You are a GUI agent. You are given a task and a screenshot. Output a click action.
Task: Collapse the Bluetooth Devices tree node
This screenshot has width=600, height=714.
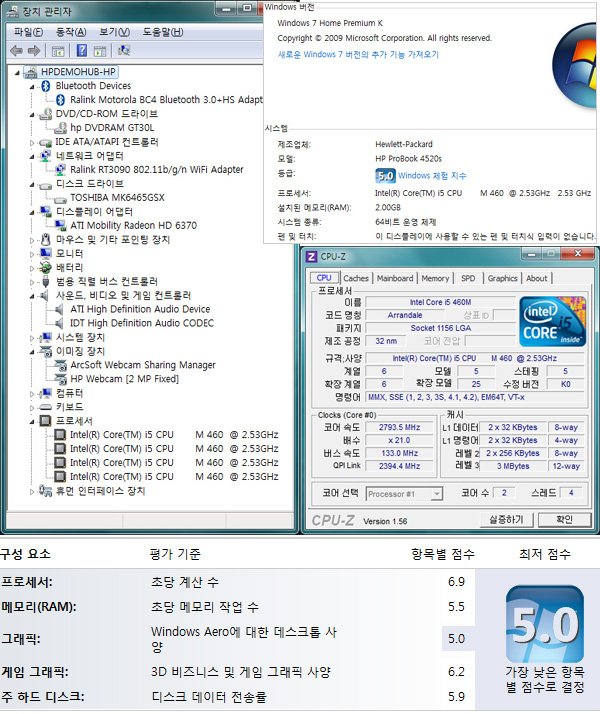click(33, 86)
